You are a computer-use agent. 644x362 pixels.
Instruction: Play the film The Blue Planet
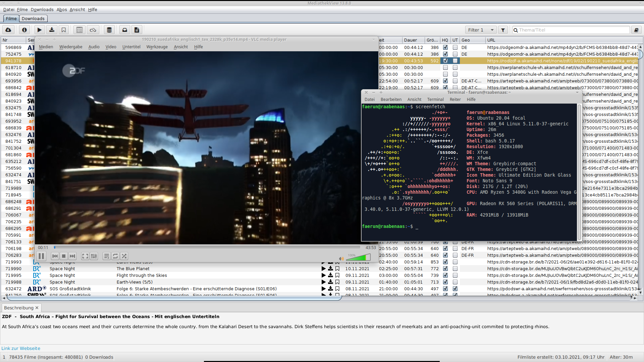324,268
